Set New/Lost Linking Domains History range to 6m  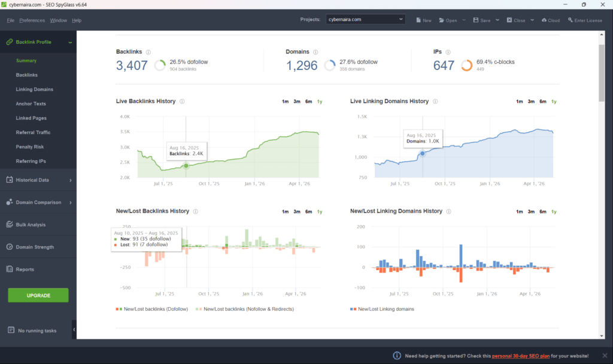pos(542,212)
